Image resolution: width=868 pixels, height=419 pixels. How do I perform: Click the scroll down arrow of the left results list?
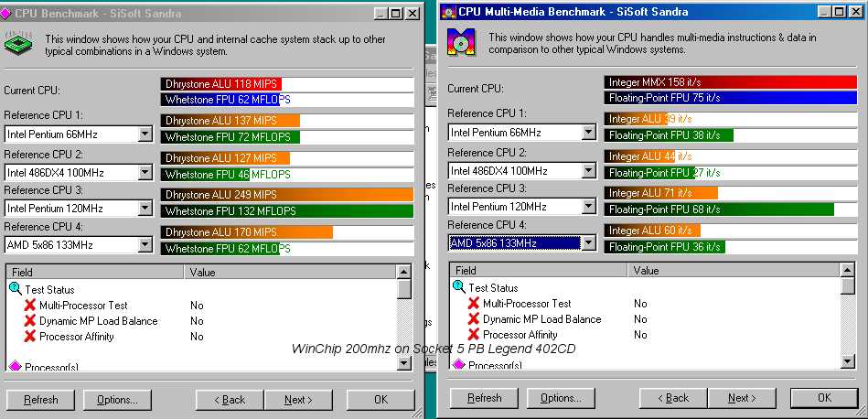[404, 363]
